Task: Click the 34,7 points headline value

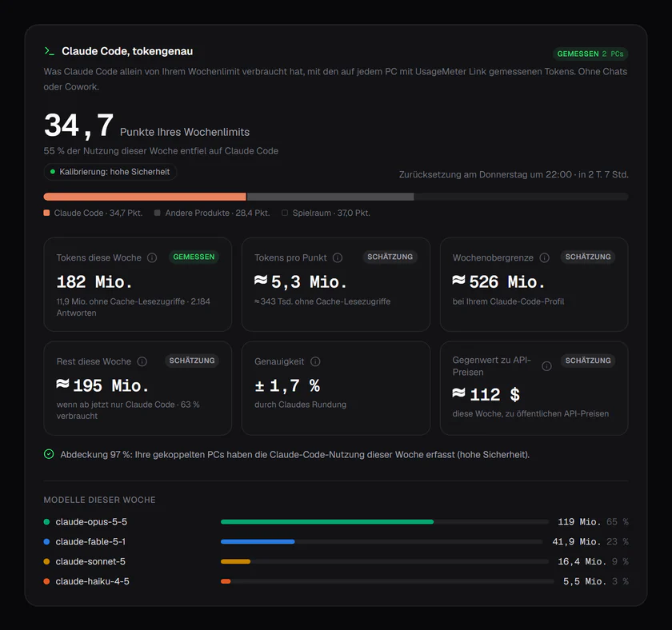Action: click(x=79, y=126)
